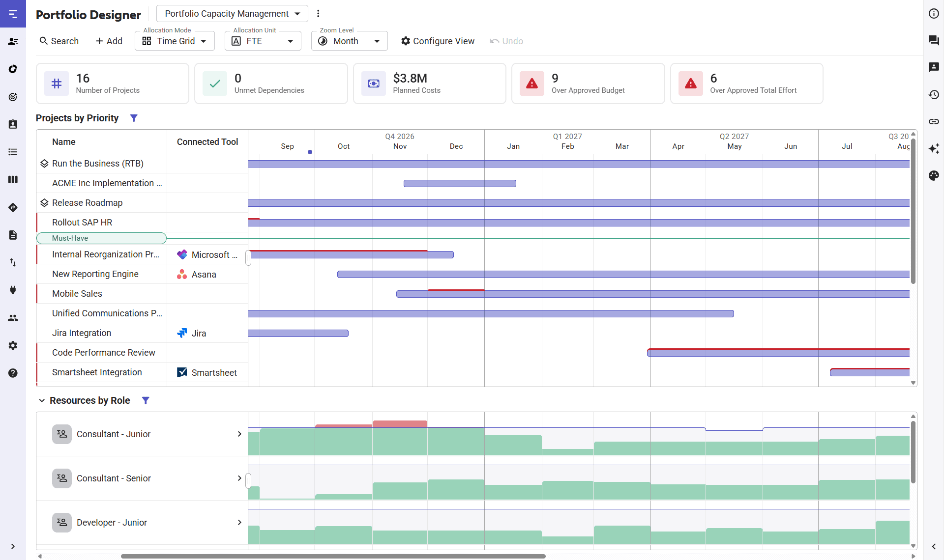944x560 pixels.
Task: Click the horizontal scrollbar at bottom
Action: pos(333,556)
